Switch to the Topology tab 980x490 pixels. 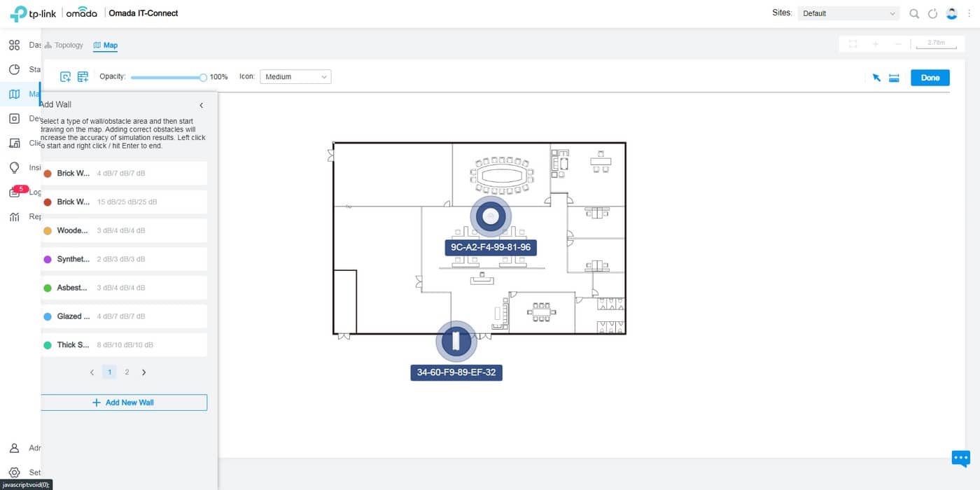tap(64, 45)
